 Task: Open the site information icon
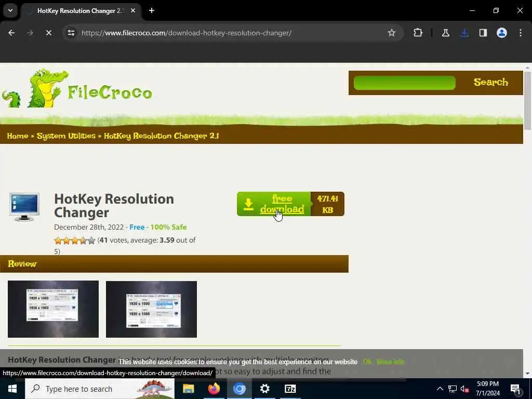71,33
